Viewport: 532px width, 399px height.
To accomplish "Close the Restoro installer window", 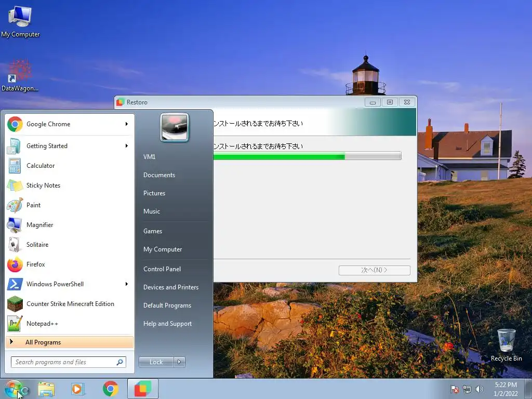I will click(407, 102).
